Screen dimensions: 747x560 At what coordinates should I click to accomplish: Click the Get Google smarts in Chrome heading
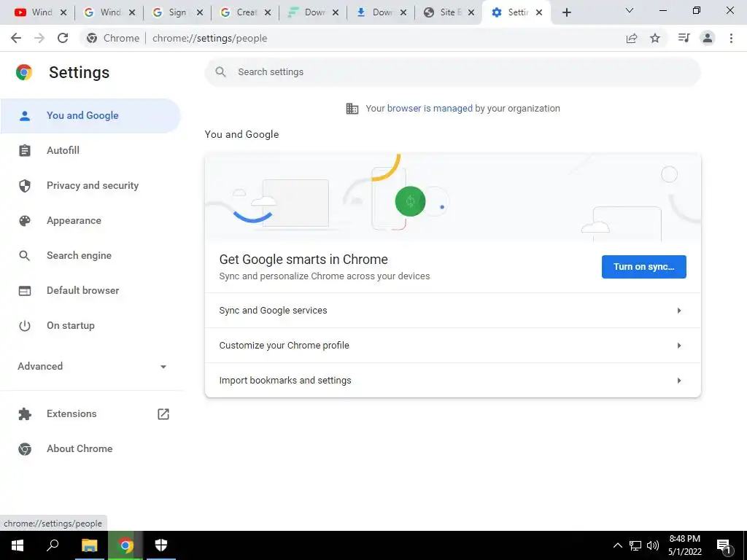click(303, 260)
